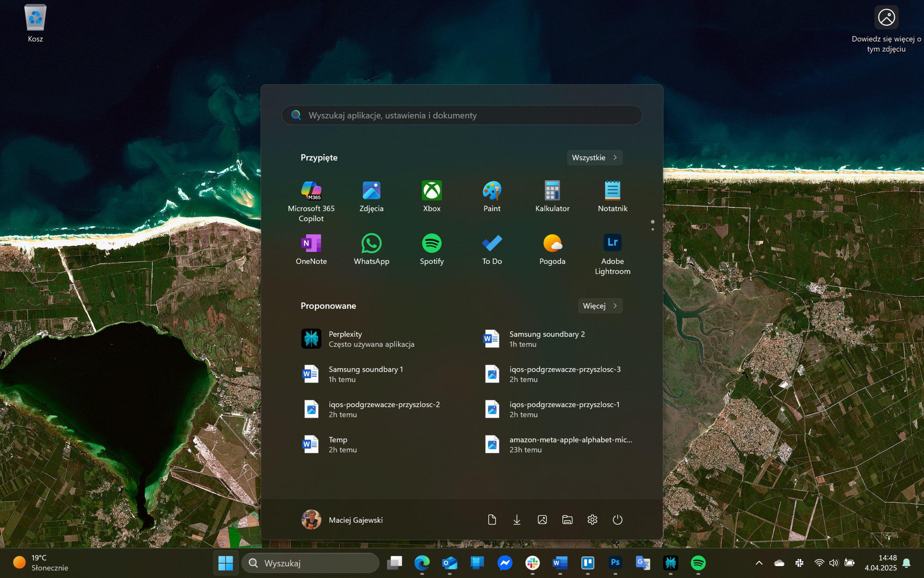Open Slack on the taskbar

point(532,563)
